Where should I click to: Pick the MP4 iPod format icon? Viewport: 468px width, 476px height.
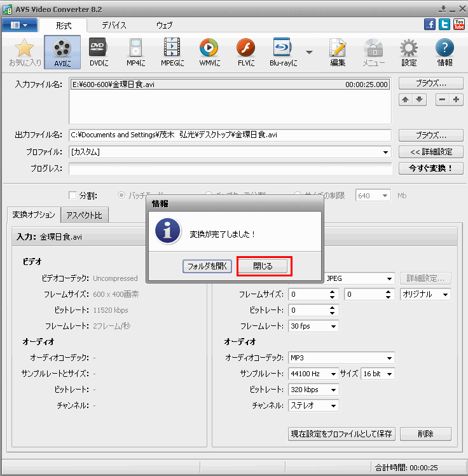point(135,51)
